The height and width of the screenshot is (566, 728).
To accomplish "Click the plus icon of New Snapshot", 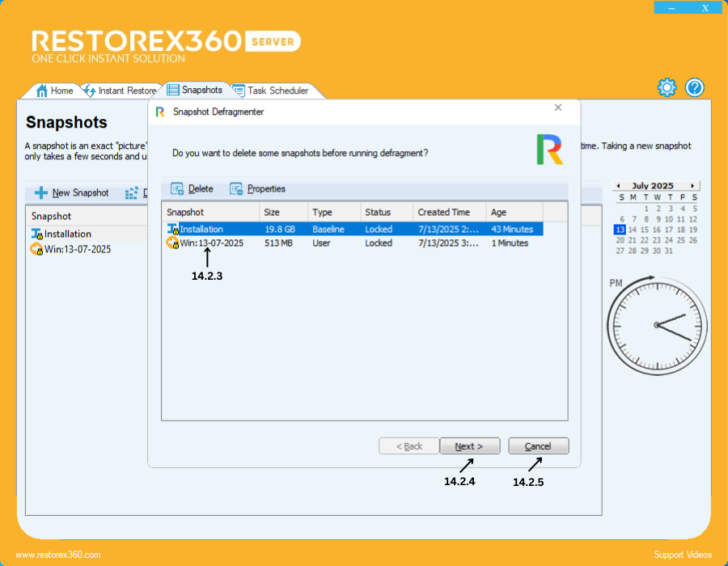I will pos(41,192).
